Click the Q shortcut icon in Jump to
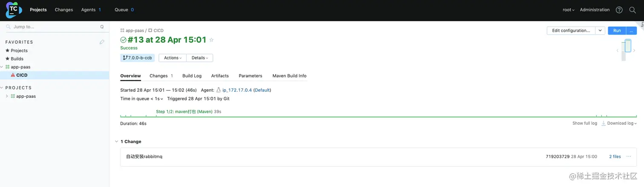 click(102, 27)
